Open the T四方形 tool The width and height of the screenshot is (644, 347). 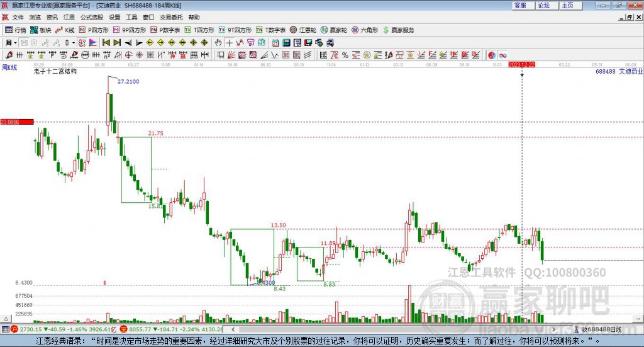pos(199,30)
